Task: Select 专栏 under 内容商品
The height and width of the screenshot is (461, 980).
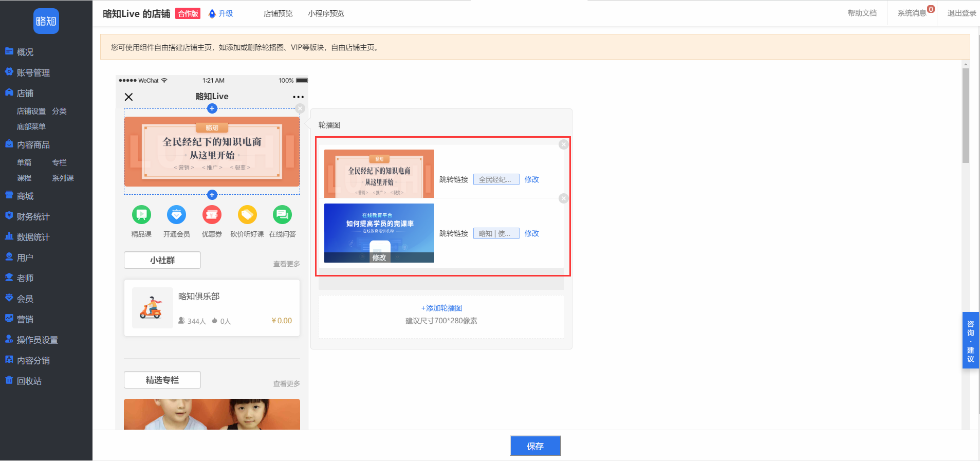Action: [59, 162]
